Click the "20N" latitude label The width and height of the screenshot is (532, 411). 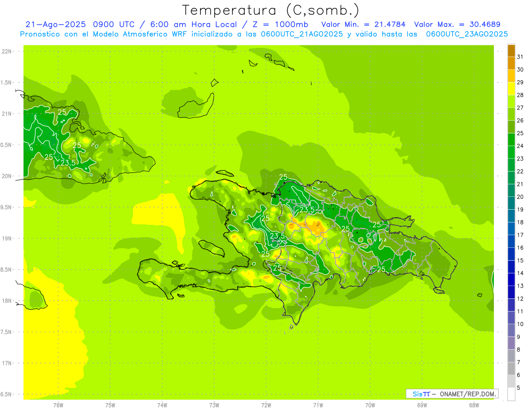tap(7, 176)
